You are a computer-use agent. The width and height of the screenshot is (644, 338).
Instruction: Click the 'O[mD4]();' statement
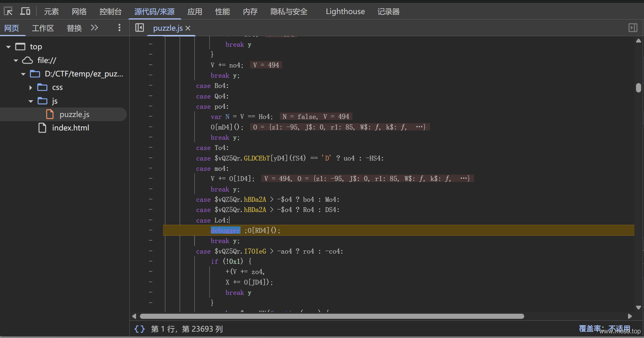click(x=227, y=127)
